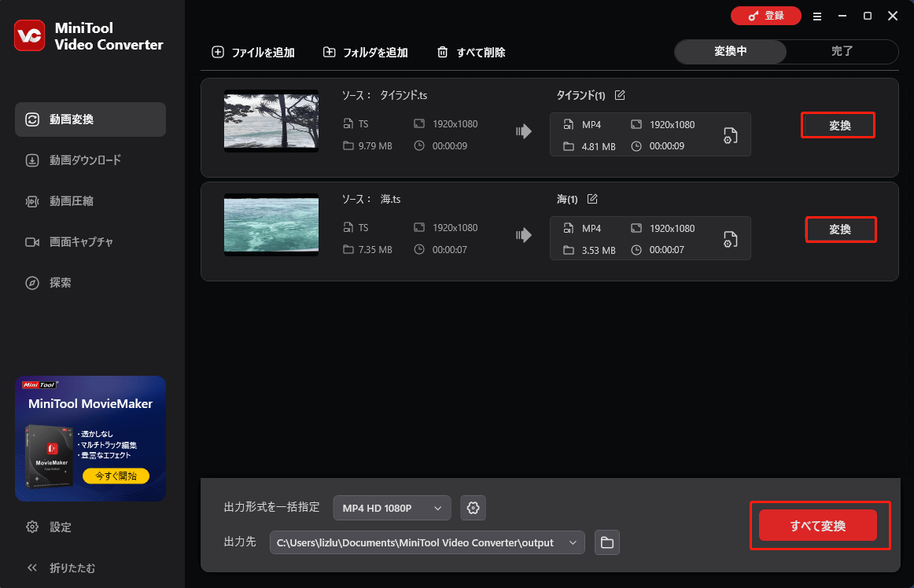This screenshot has height=588, width=914.
Task: Select the タイランド video thumbnail
Action: coord(271,121)
